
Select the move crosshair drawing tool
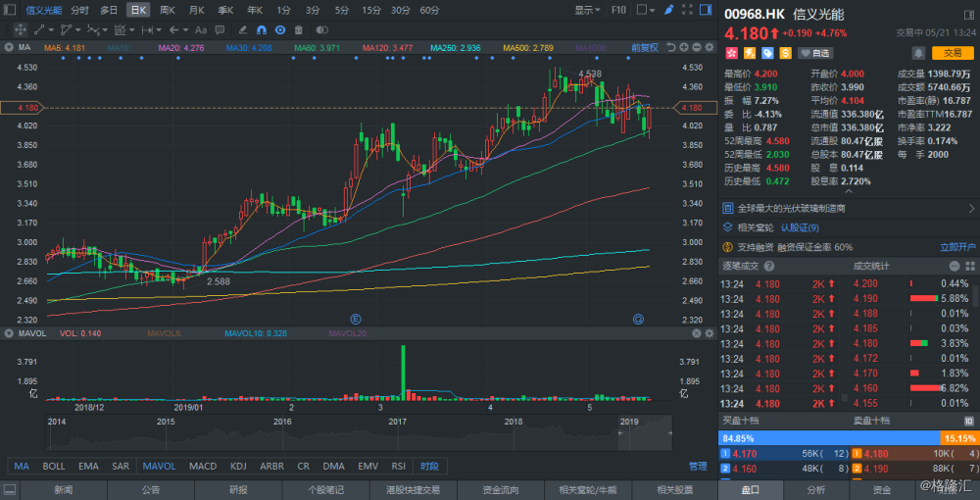[x=20, y=29]
